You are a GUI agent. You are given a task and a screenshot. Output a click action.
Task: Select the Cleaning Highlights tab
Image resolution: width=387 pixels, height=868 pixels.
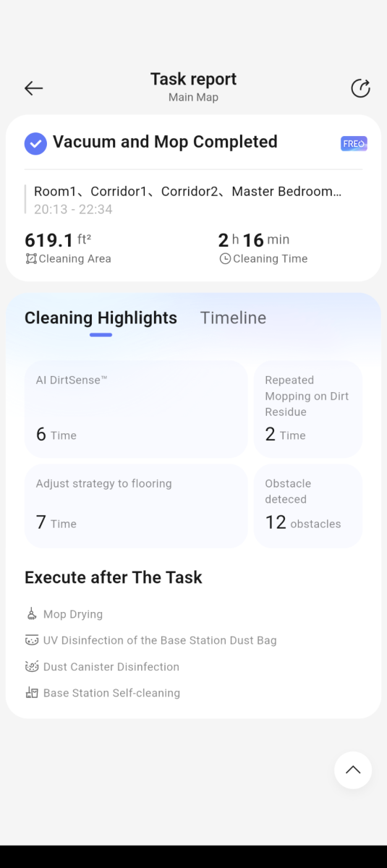coord(101,318)
